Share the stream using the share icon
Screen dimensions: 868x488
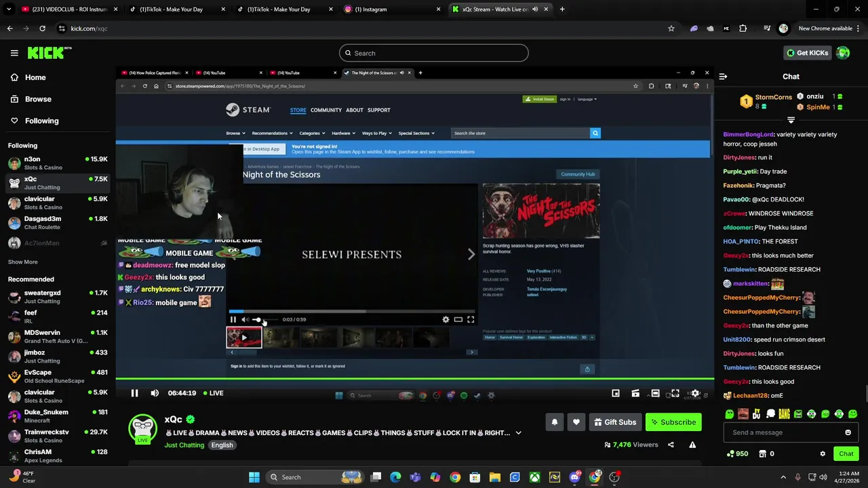coord(671,445)
